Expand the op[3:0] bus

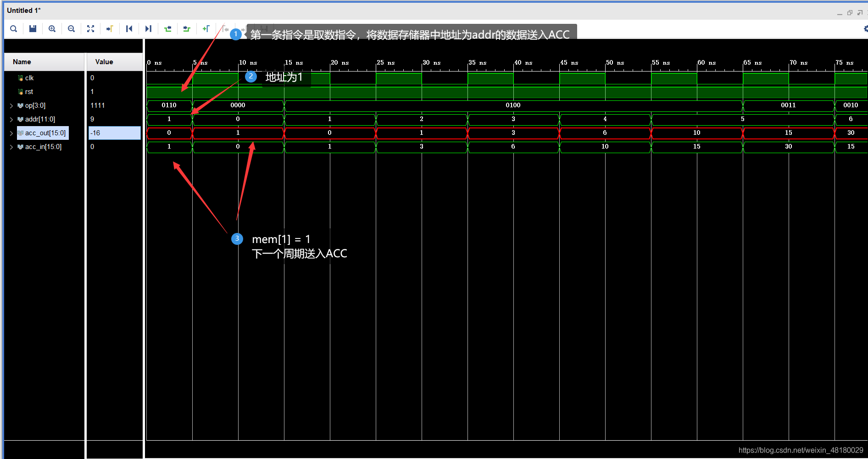click(x=11, y=105)
